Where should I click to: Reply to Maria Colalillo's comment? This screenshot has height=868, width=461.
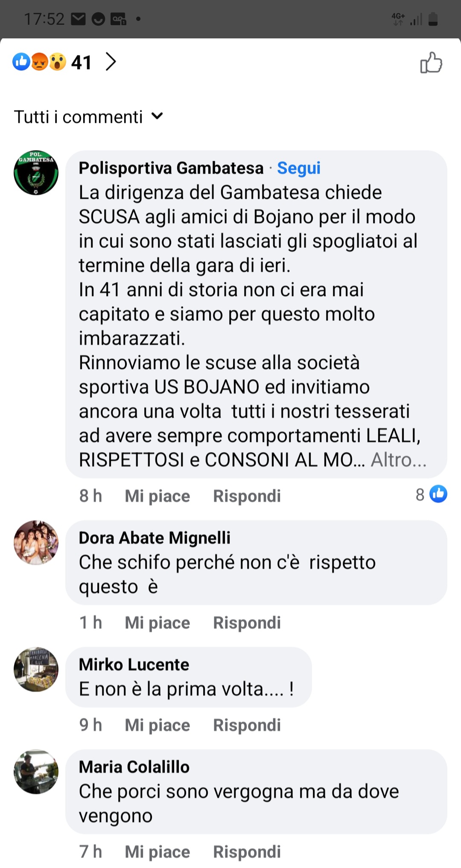tap(247, 851)
